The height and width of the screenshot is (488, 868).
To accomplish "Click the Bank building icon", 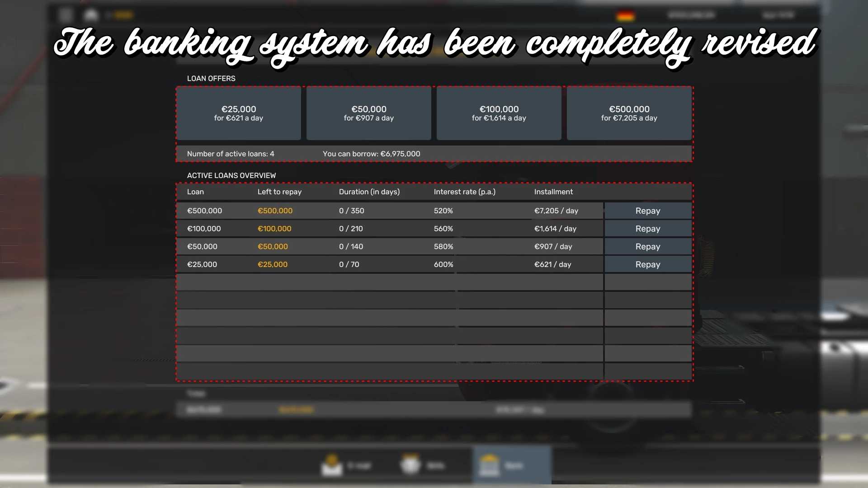I will pos(489,465).
